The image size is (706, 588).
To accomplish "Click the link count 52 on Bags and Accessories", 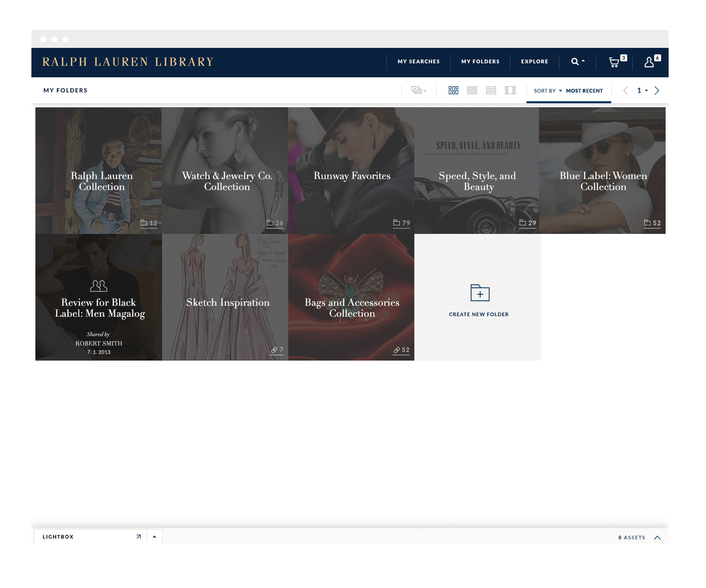I will pyautogui.click(x=401, y=350).
